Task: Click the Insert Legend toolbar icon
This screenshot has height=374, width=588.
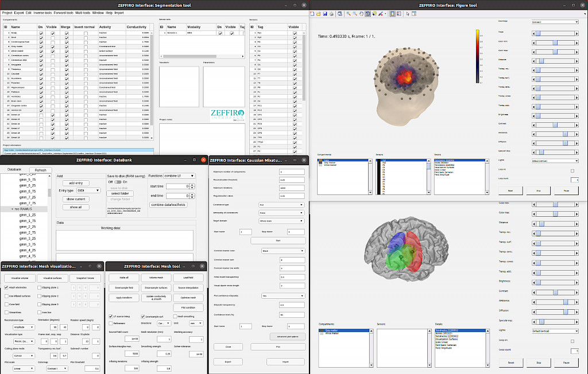Action: tap(399, 13)
